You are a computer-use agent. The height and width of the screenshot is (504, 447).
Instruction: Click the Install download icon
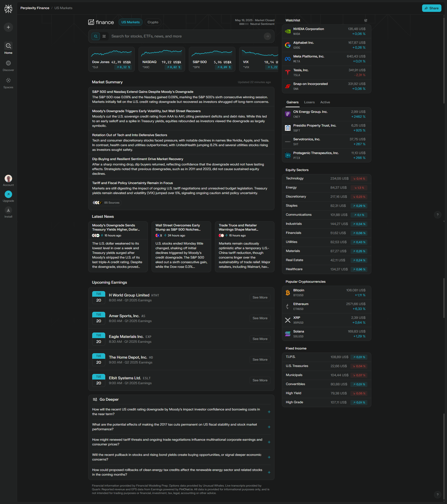click(8, 210)
